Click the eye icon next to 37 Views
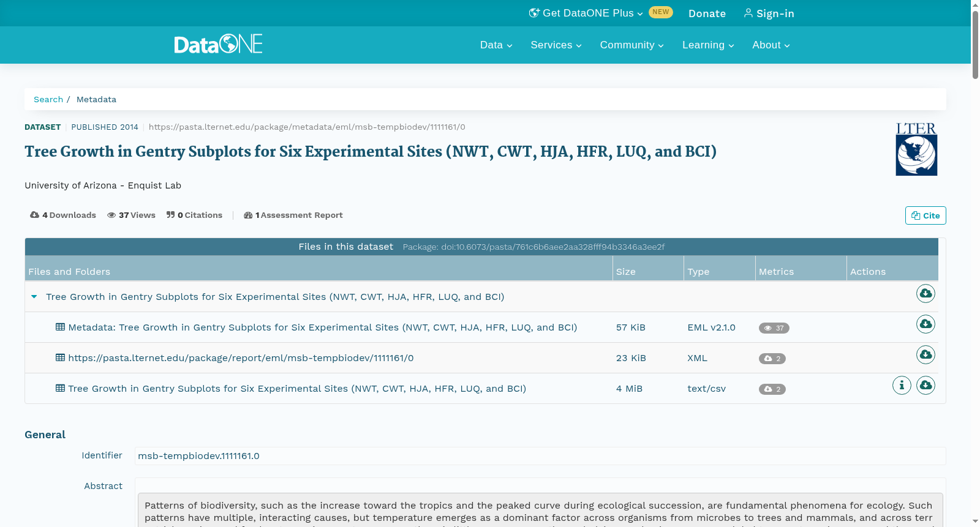The height and width of the screenshot is (527, 980). [x=111, y=215]
